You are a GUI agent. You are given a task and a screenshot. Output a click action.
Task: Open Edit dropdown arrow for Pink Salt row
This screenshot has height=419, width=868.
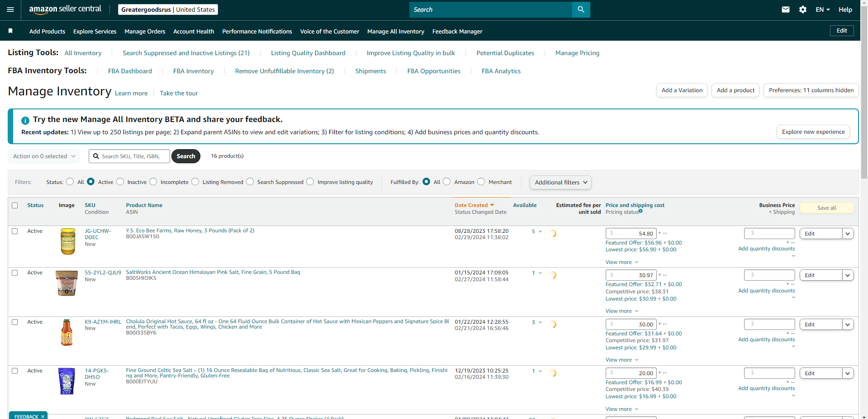coord(848,275)
